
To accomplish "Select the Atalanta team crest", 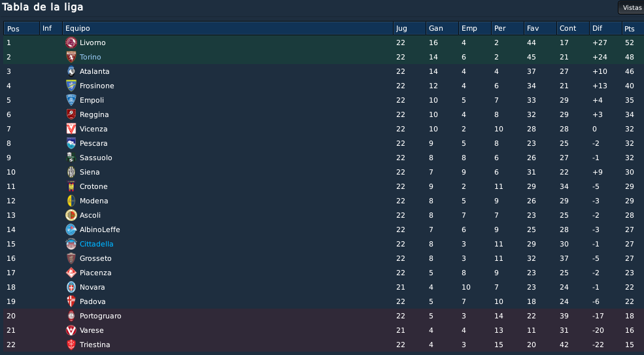I will [x=71, y=71].
